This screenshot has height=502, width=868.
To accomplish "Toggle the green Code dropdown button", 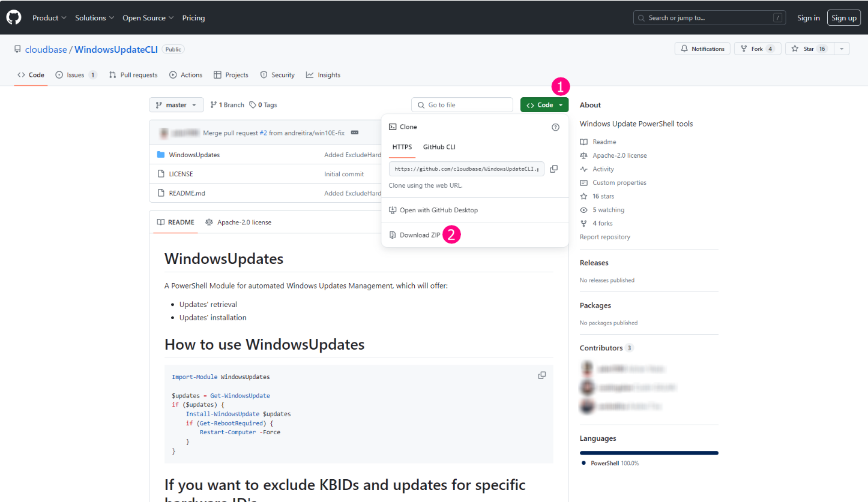I will coord(544,105).
